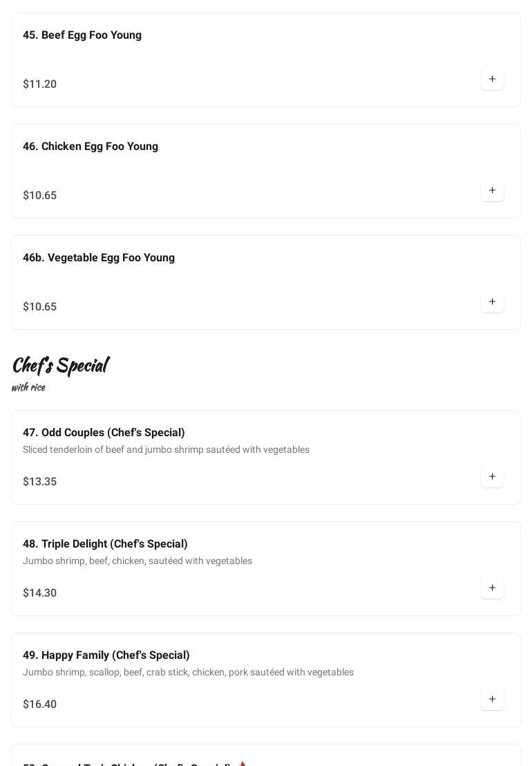Open 48. Triple Delight item title
Screen dimensions: 532x766
[105, 544]
